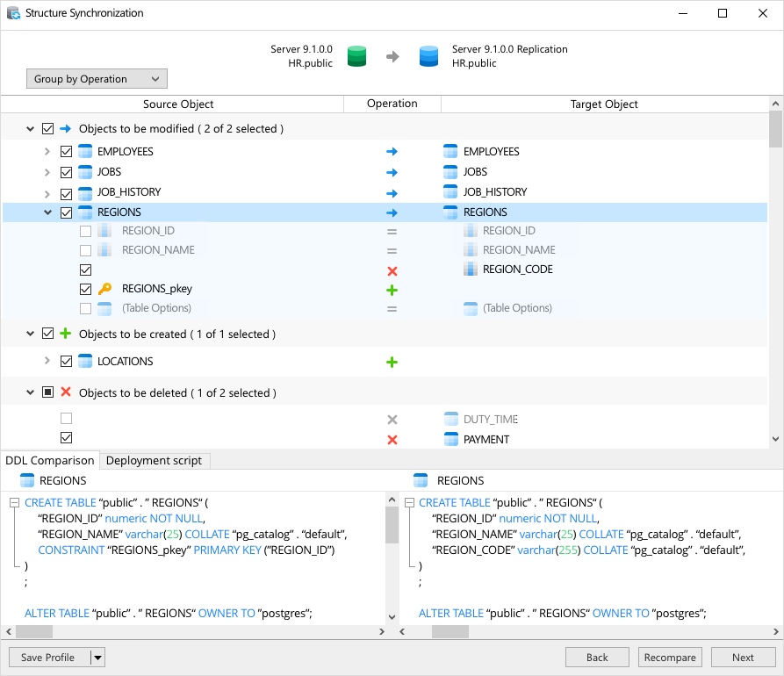Click the green plus operation icon beside LOCATIONS
Screen dimensions: 784x676
[392, 360]
